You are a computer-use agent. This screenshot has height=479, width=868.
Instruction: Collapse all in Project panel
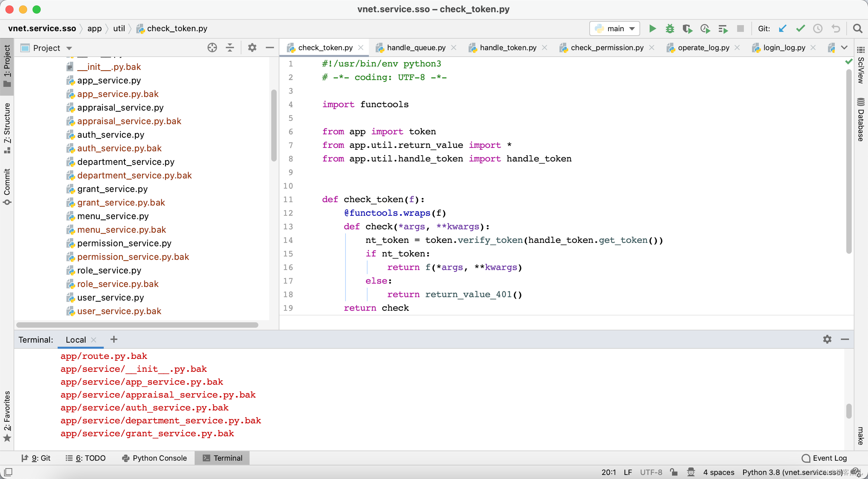pos(230,48)
